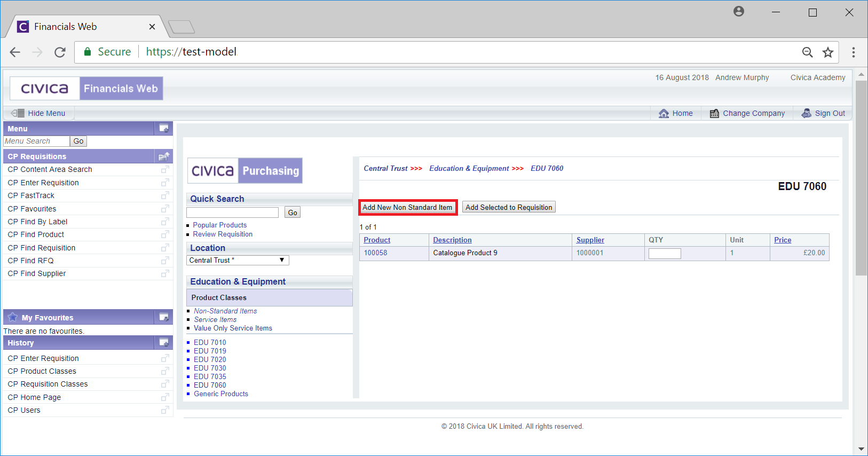This screenshot has width=868, height=456.
Task: Click the History panel header icon
Action: [164, 342]
